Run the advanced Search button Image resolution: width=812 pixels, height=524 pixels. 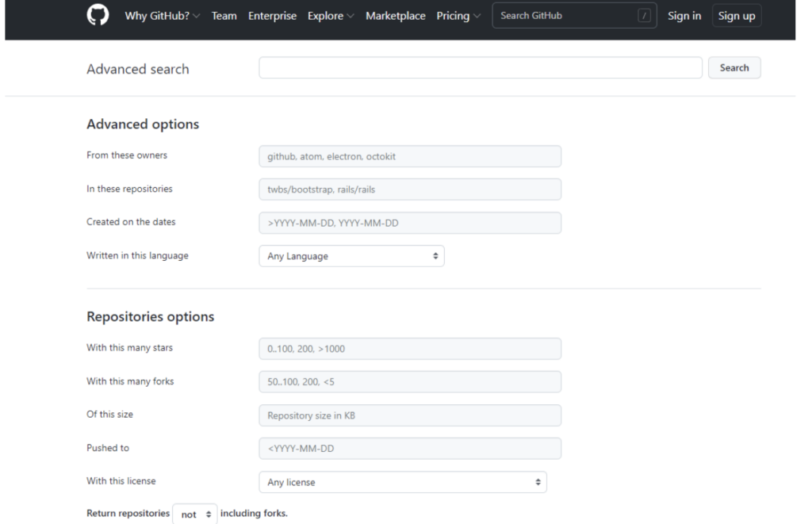coord(733,68)
